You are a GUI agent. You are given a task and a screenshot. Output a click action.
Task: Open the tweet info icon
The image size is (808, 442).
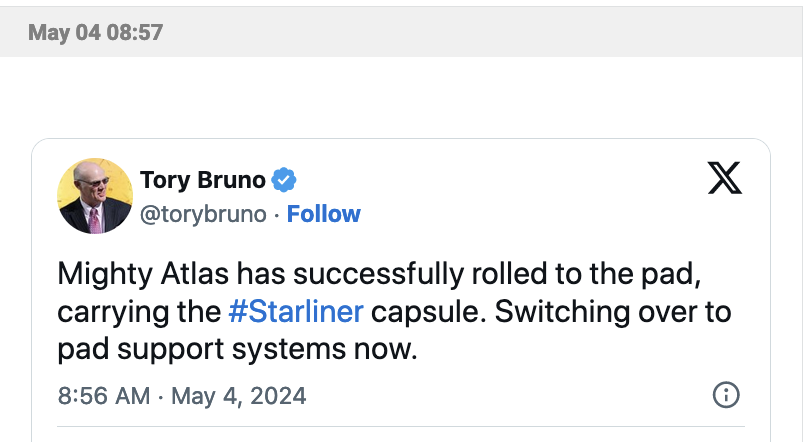point(725,395)
